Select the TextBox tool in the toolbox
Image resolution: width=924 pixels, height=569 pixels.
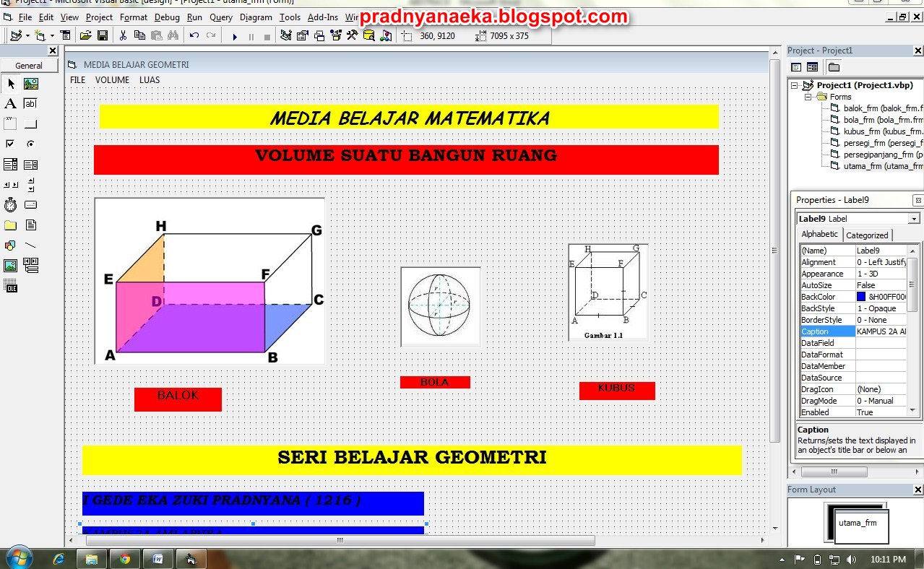click(30, 104)
